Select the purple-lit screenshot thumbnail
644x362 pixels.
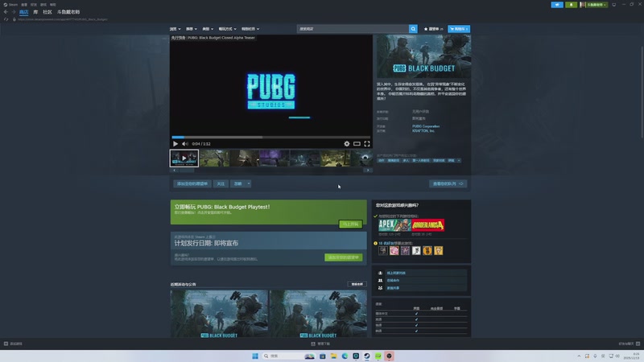point(275,158)
